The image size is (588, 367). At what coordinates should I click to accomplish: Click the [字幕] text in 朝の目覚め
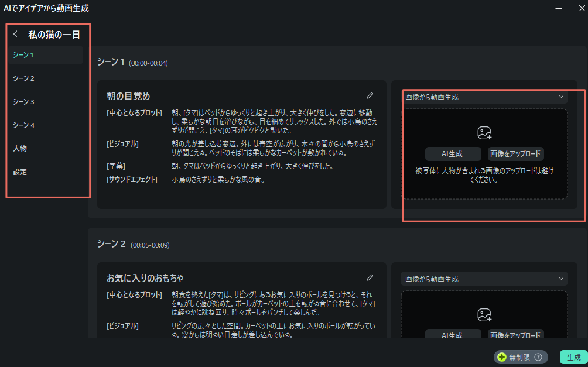coord(252,166)
